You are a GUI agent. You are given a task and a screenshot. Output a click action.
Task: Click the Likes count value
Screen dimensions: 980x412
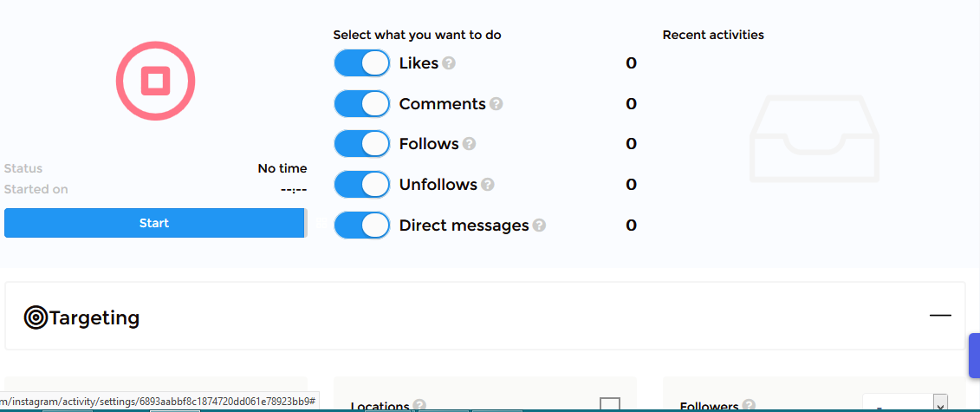coord(632,63)
